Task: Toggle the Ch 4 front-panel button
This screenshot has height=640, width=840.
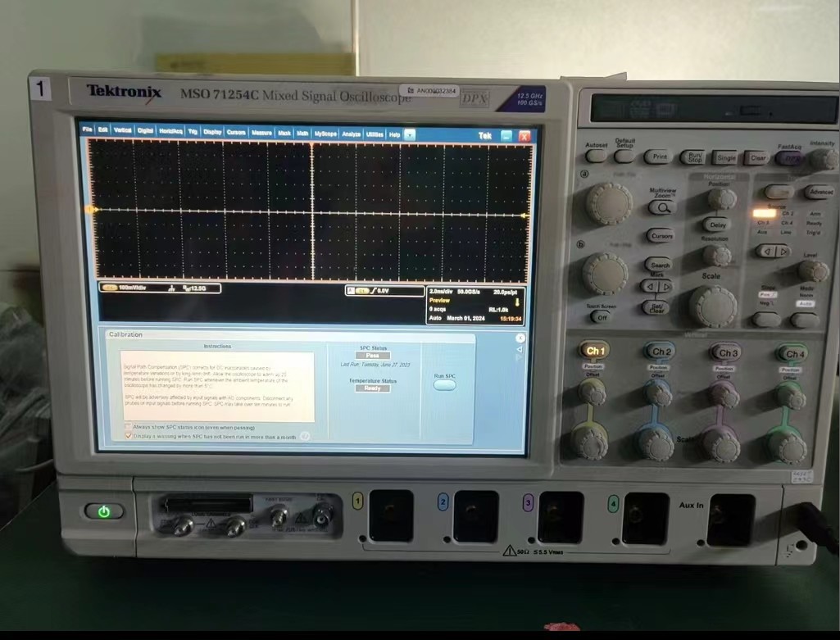Action: tap(793, 354)
